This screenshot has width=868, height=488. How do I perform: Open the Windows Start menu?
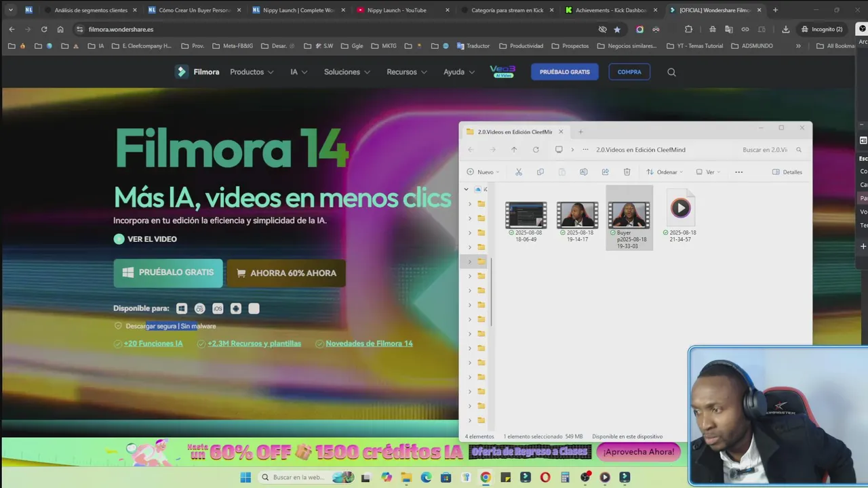245,477
